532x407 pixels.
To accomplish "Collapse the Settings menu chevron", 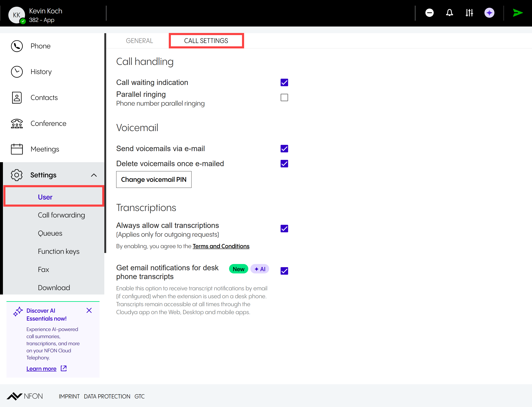I will pyautogui.click(x=94, y=175).
